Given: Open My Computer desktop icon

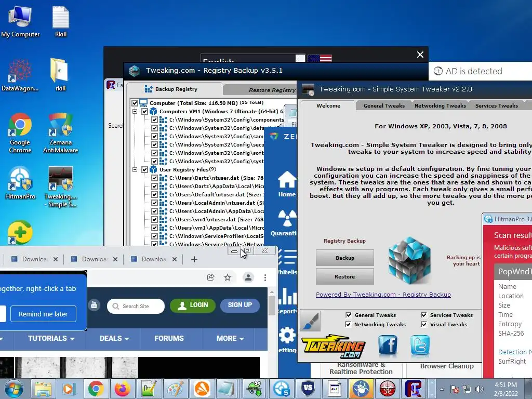Looking at the screenshot, I should 20,21.
